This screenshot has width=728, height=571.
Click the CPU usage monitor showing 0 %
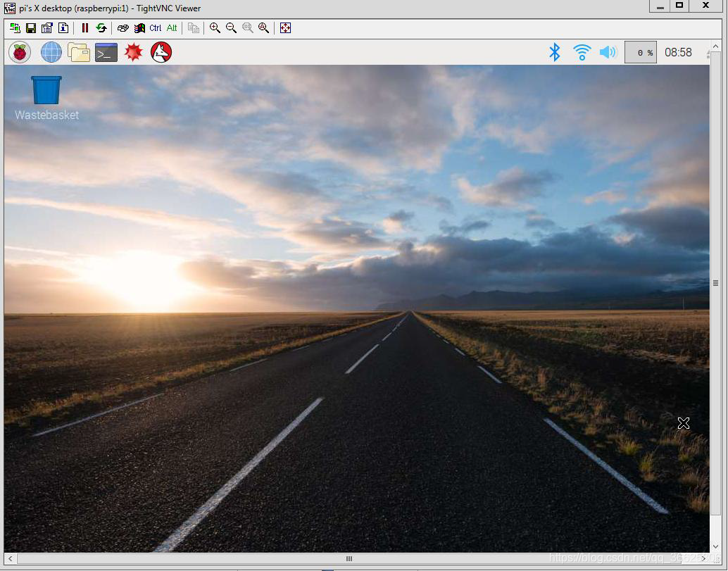pos(640,52)
